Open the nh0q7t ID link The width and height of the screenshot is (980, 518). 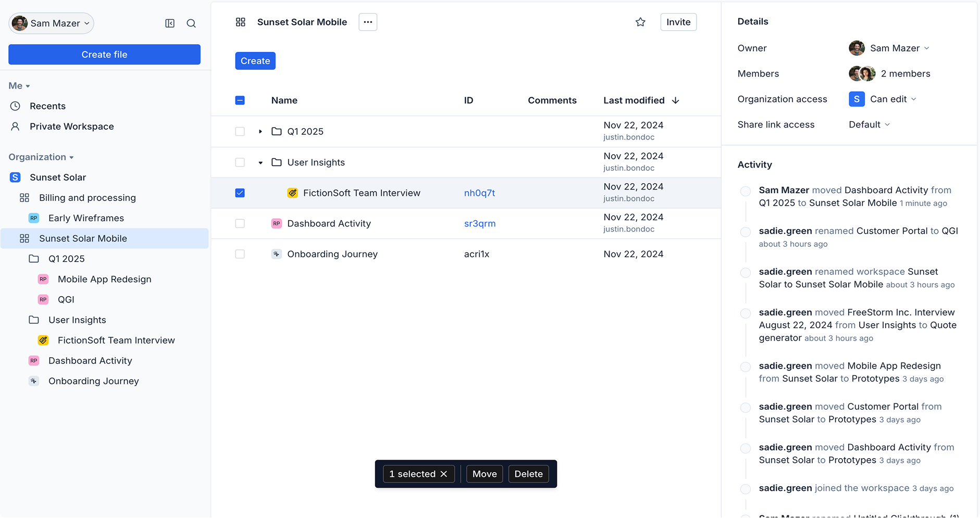tap(479, 193)
